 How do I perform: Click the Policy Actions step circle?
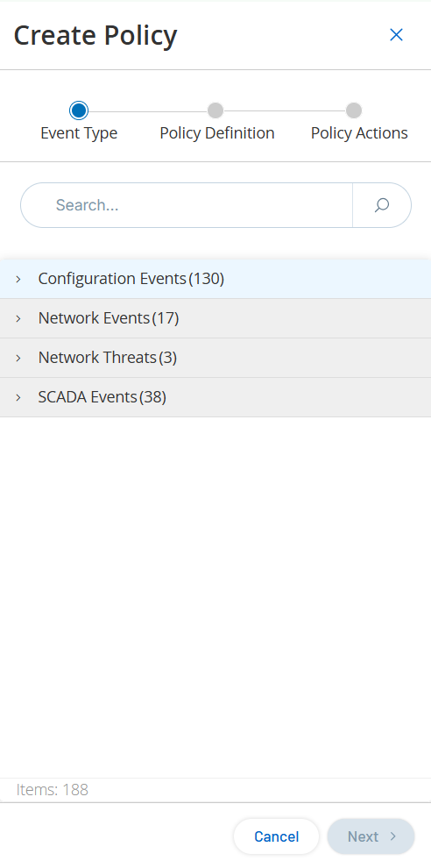pos(354,110)
